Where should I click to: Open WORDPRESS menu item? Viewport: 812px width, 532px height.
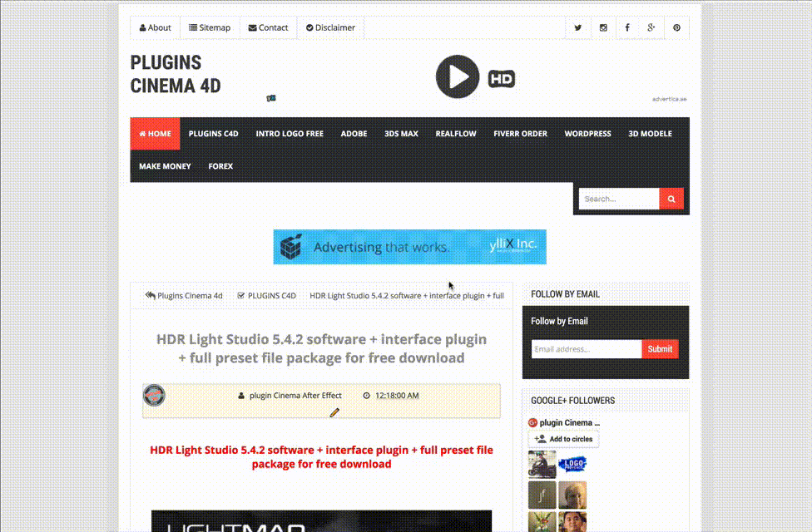pyautogui.click(x=587, y=134)
